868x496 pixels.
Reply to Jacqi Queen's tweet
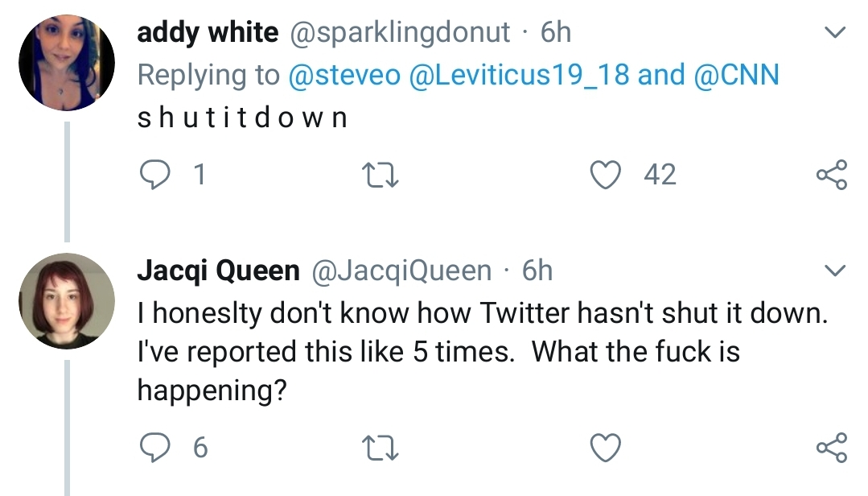[154, 447]
